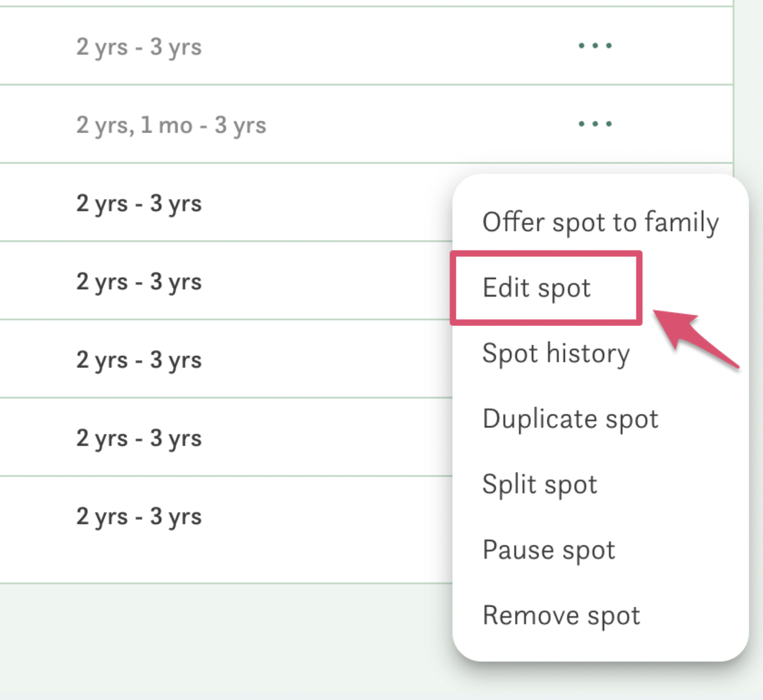The image size is (763, 700).
Task: Click the red arrow pointing at Edit spot
Action: pyautogui.click(x=695, y=339)
